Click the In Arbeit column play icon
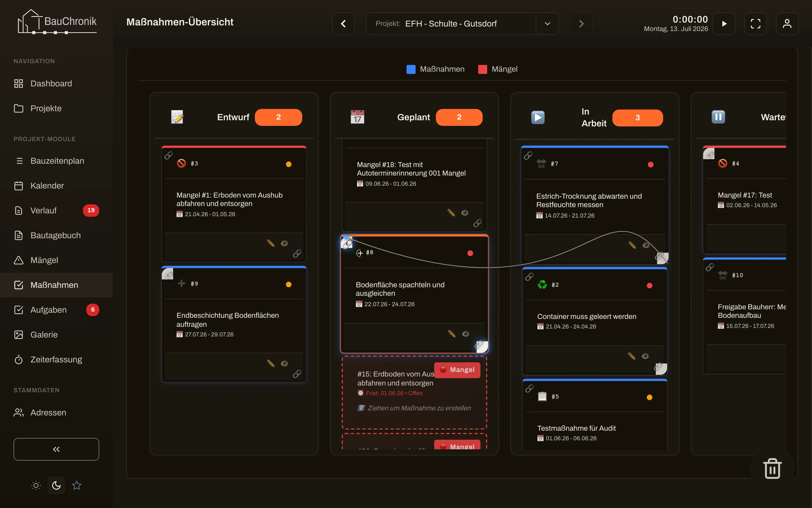This screenshot has height=508, width=812. [x=538, y=117]
